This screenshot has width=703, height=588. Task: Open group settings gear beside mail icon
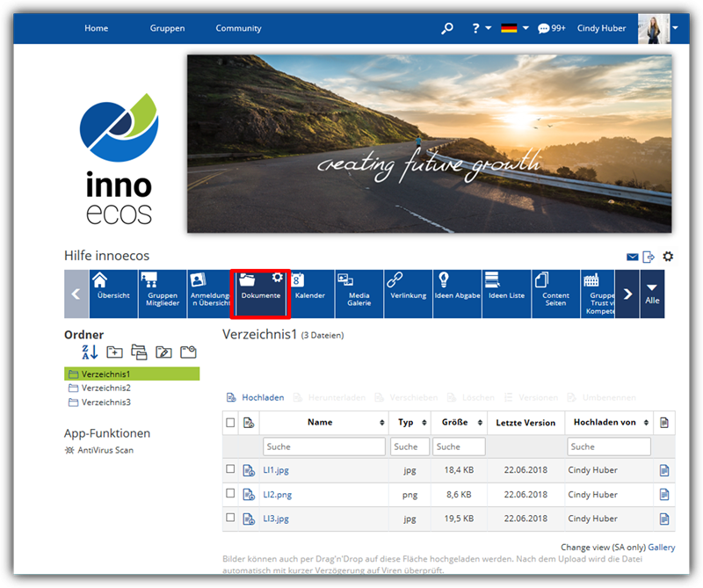[668, 257]
